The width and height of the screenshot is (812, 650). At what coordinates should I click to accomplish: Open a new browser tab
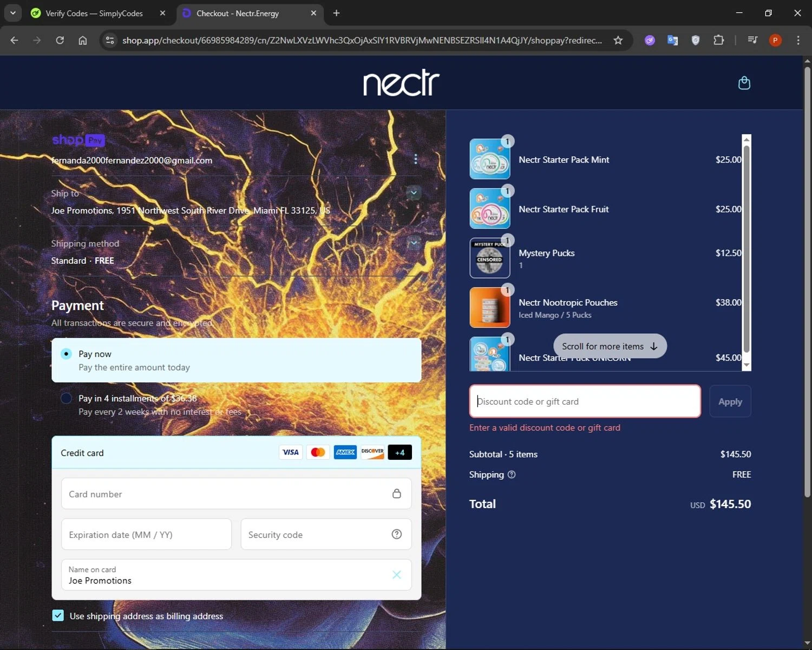336,13
